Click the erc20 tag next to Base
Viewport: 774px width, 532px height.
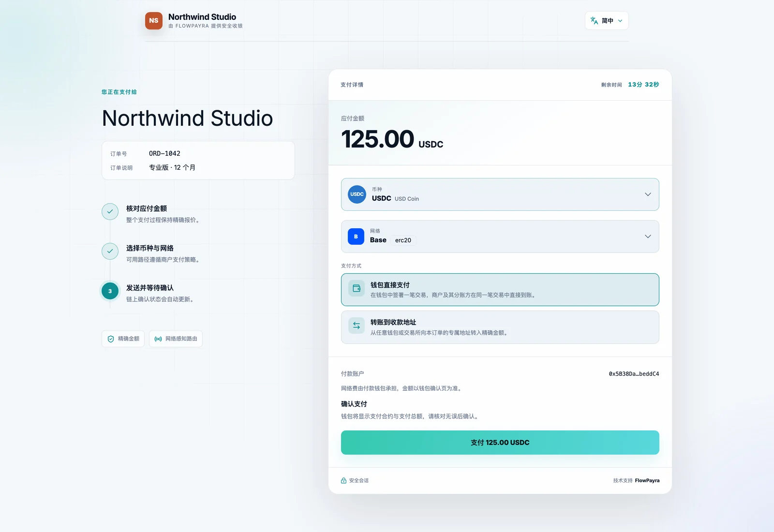(403, 240)
